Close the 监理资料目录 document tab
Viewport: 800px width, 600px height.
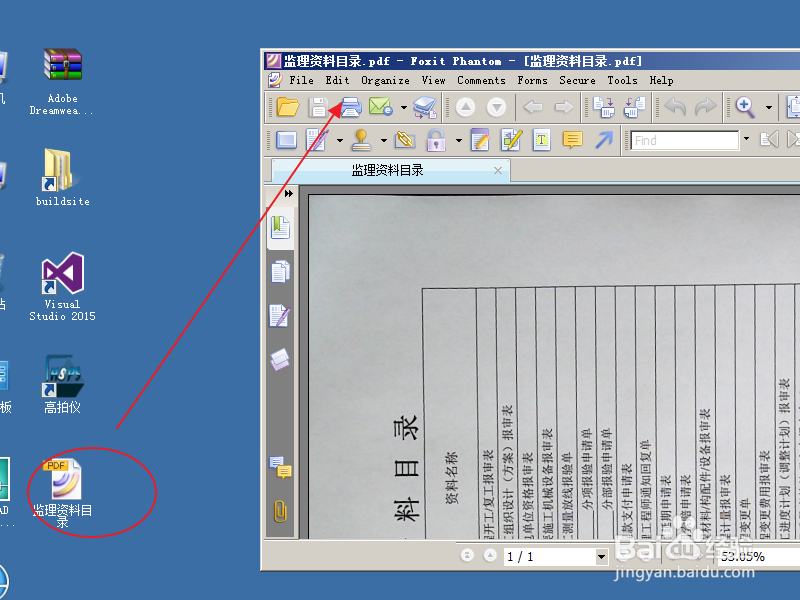click(x=498, y=170)
